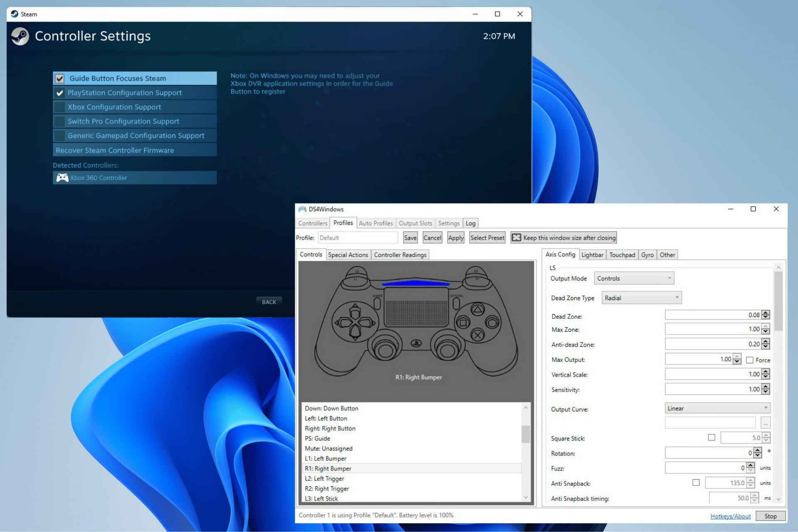
Task: Click the blue lightbar on the controller diagram
Action: 416,283
